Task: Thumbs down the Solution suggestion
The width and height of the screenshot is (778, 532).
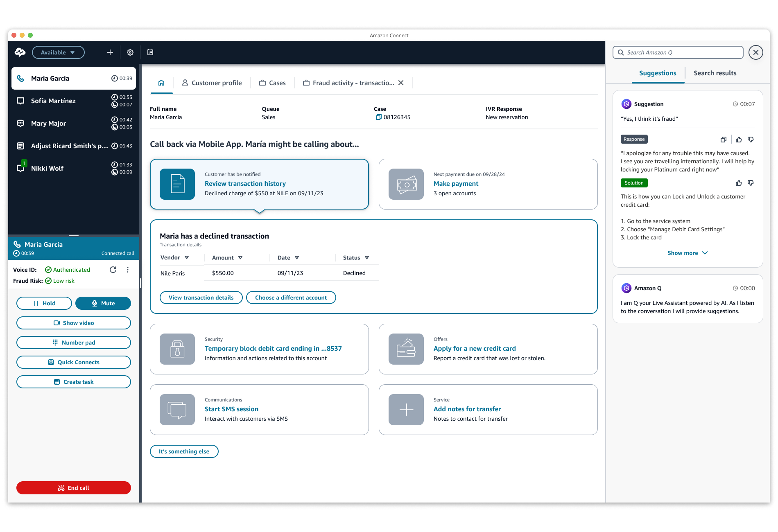Action: (x=751, y=183)
